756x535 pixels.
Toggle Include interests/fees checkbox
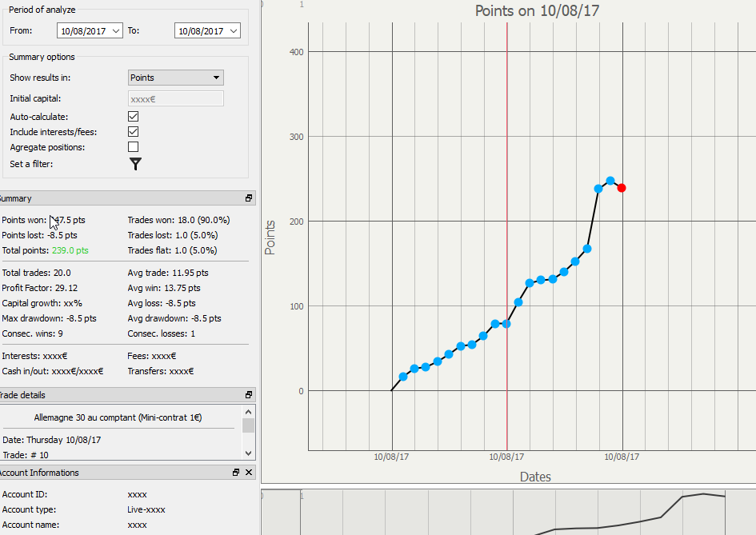[x=133, y=132]
